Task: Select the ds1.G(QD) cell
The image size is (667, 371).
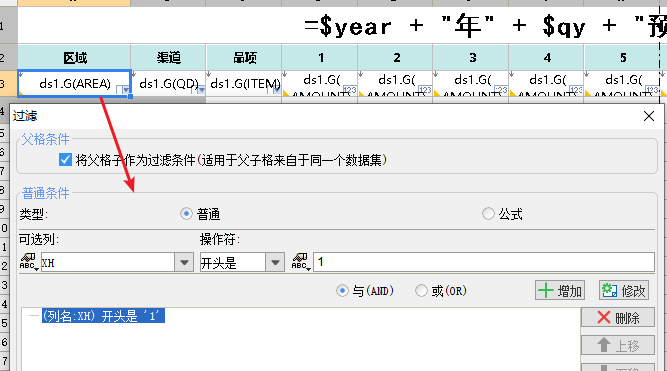Action: (x=168, y=83)
